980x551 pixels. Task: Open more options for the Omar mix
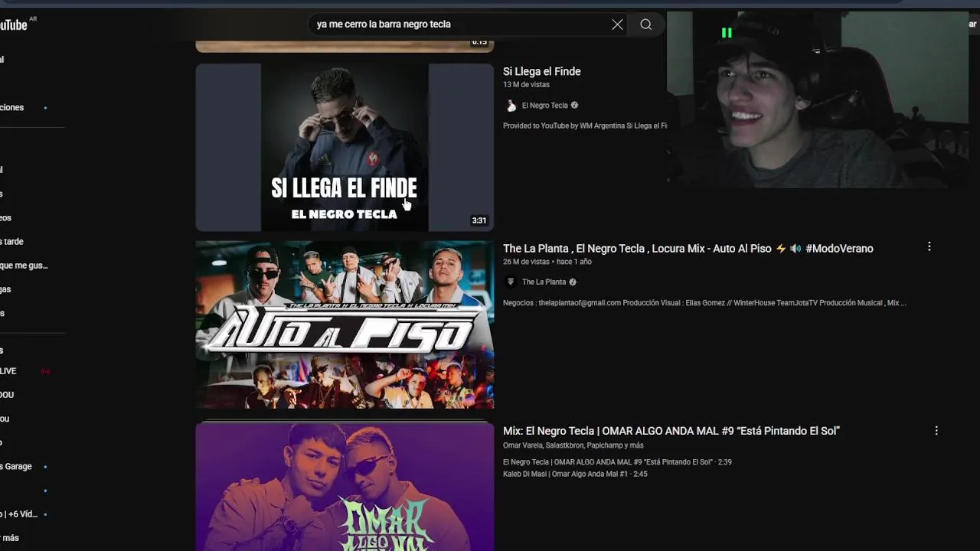coord(936,431)
